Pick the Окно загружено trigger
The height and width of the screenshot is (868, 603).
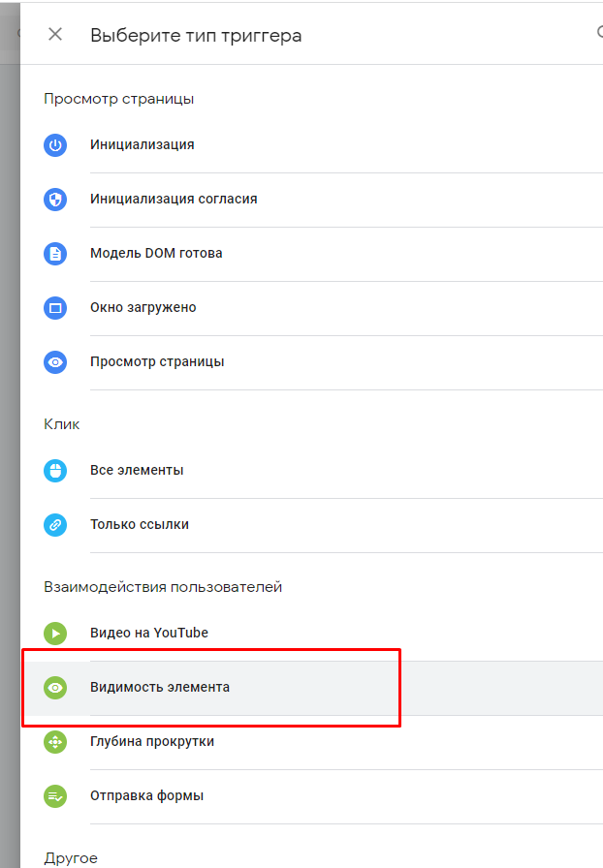click(x=143, y=308)
